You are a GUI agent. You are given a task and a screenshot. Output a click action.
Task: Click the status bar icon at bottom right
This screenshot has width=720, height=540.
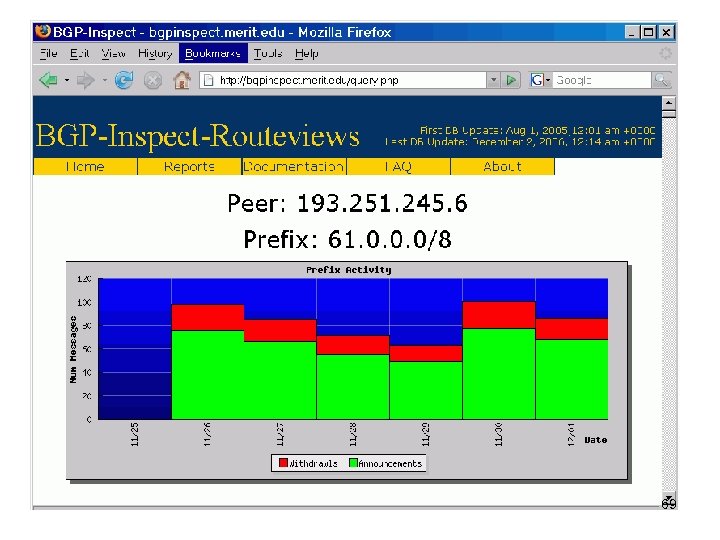pyautogui.click(x=669, y=502)
